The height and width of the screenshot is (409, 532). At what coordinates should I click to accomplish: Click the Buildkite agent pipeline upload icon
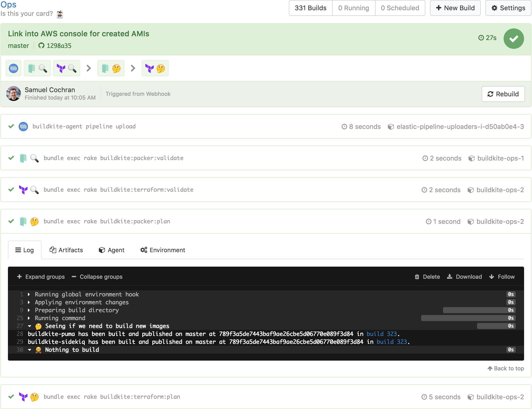tap(23, 126)
